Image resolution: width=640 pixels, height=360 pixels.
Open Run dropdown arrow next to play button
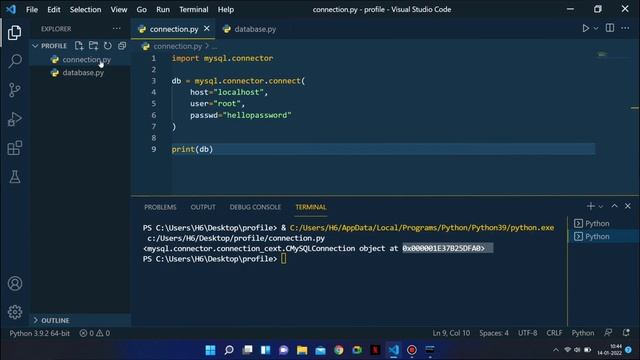click(x=596, y=29)
